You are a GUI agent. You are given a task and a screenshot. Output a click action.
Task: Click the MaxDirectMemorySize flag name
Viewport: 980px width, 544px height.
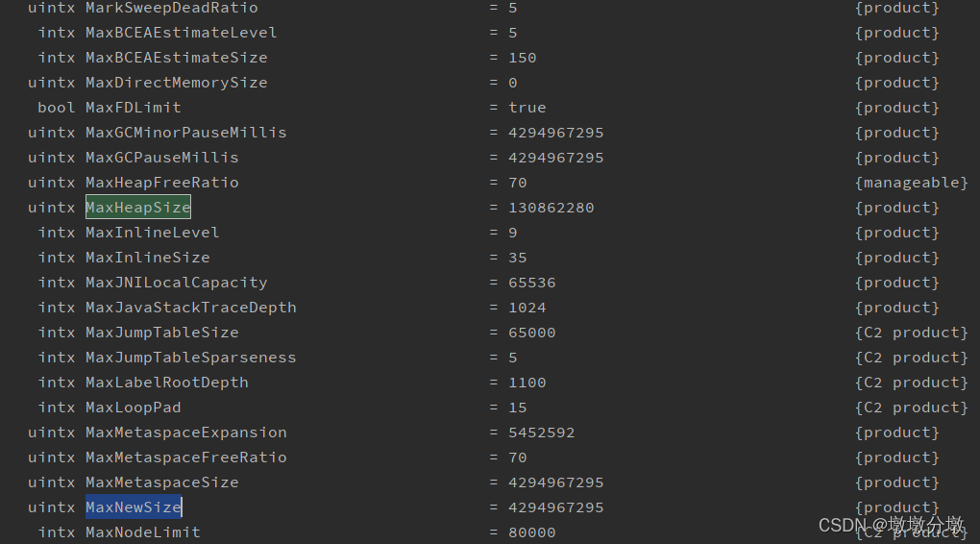click(176, 83)
